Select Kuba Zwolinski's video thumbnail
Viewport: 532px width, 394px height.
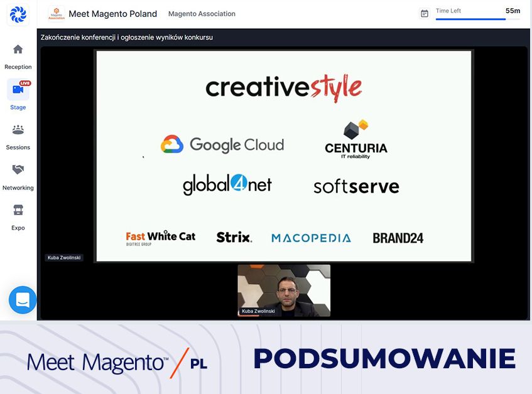[283, 290]
